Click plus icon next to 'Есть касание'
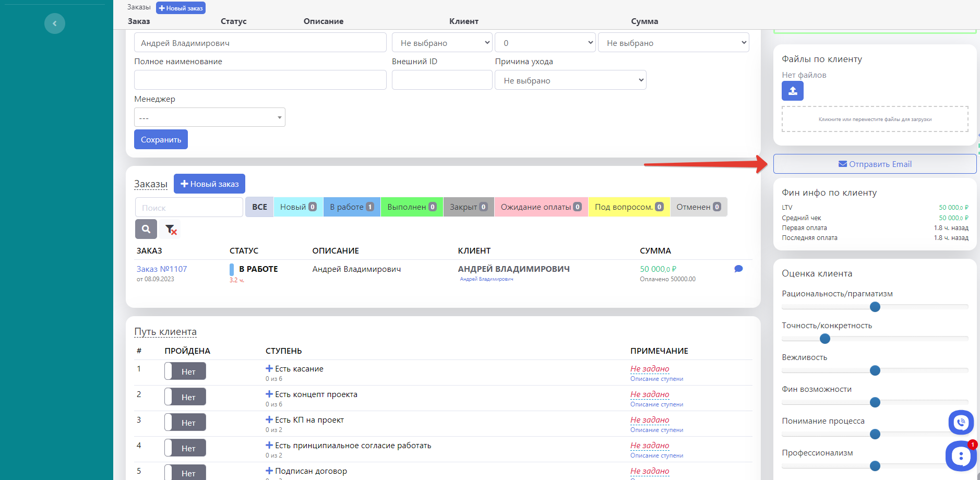 [269, 368]
